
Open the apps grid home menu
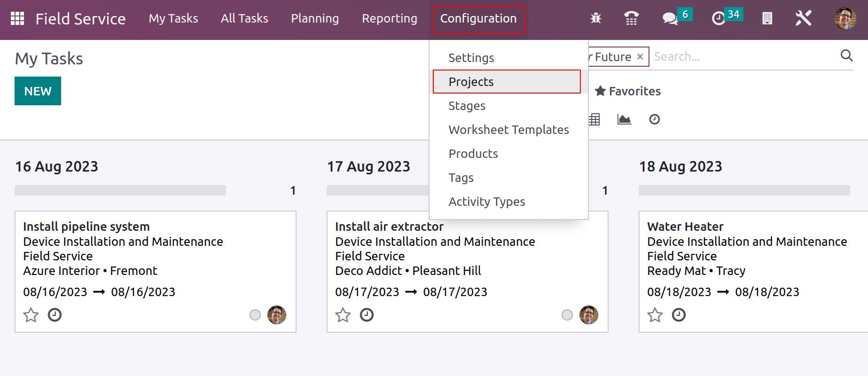click(17, 18)
